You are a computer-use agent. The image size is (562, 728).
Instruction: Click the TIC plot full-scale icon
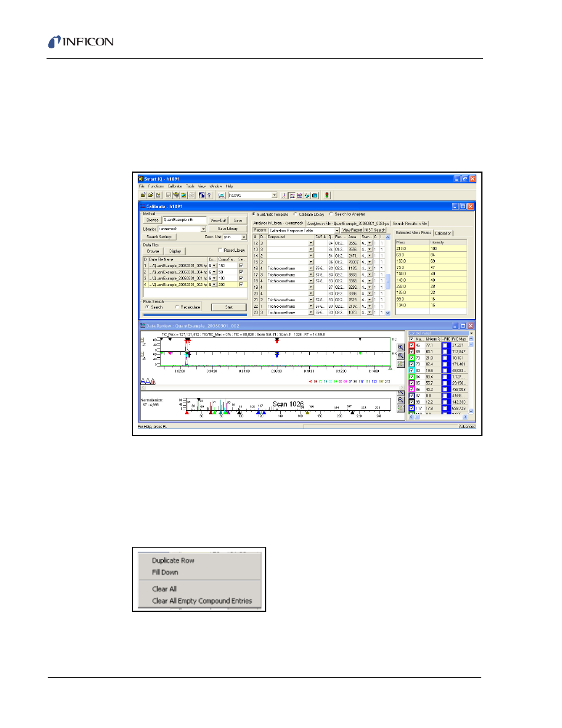[401, 363]
